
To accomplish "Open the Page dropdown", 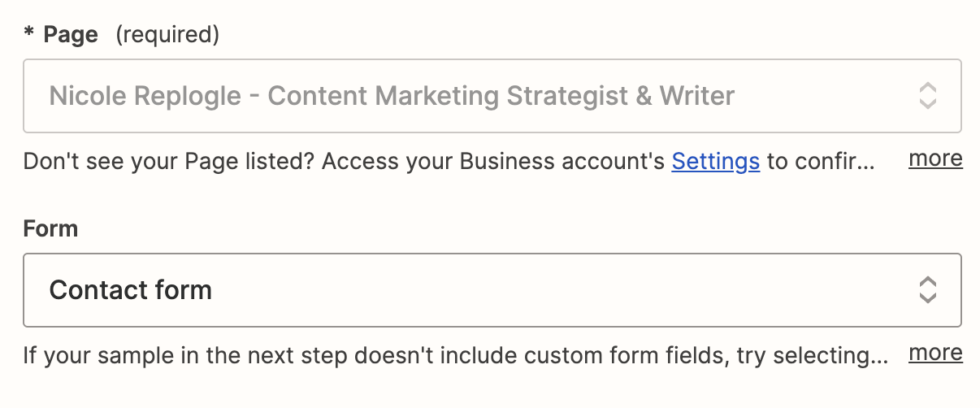I will tap(491, 96).
